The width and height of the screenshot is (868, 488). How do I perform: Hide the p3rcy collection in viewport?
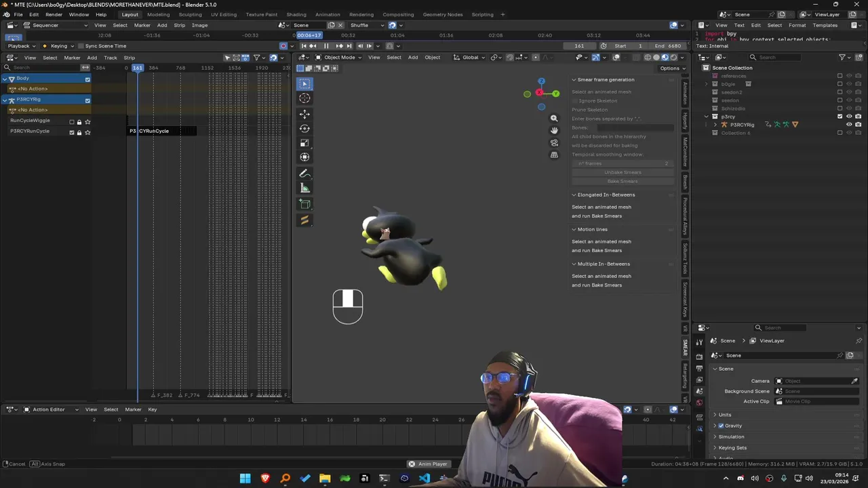(x=849, y=117)
